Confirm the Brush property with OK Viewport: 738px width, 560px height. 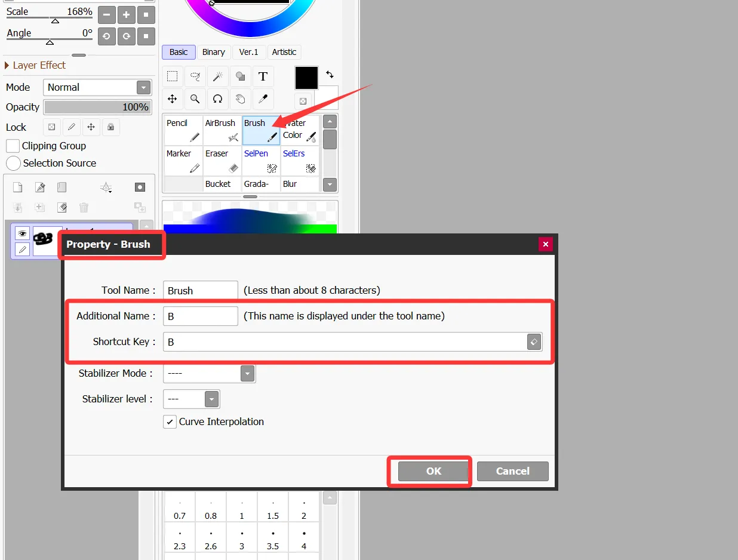tap(433, 471)
